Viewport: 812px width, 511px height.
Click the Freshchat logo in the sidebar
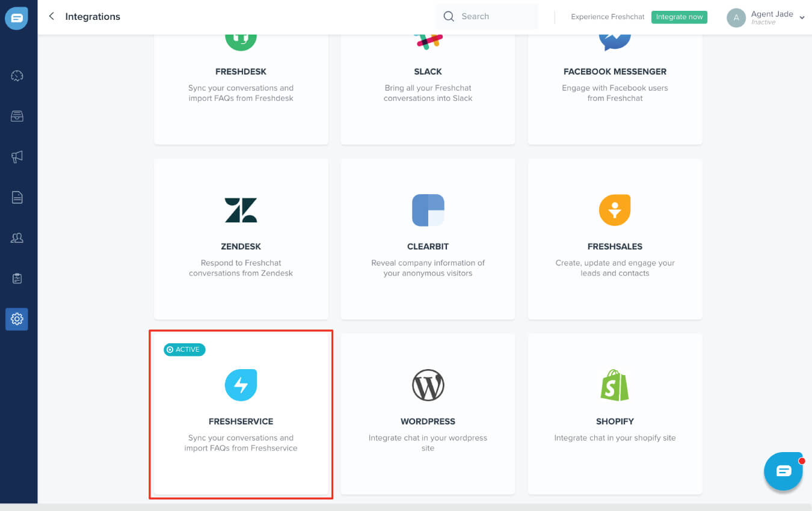point(17,18)
